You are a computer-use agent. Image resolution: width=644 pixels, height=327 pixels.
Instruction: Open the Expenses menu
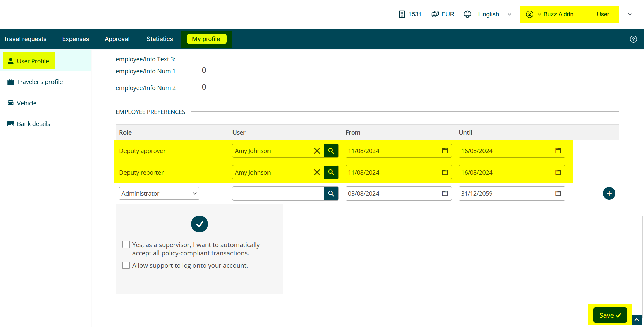[75, 39]
